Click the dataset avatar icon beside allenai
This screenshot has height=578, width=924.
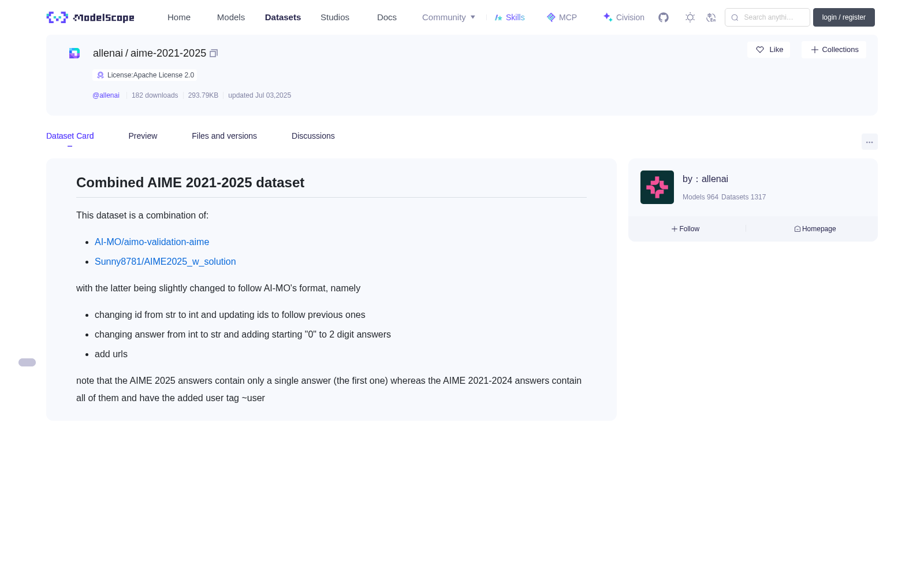(74, 53)
